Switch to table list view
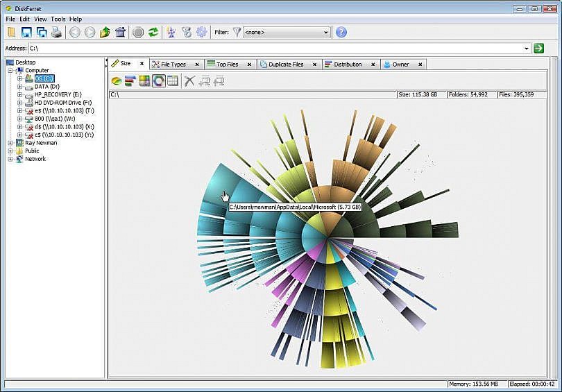 coord(173,81)
